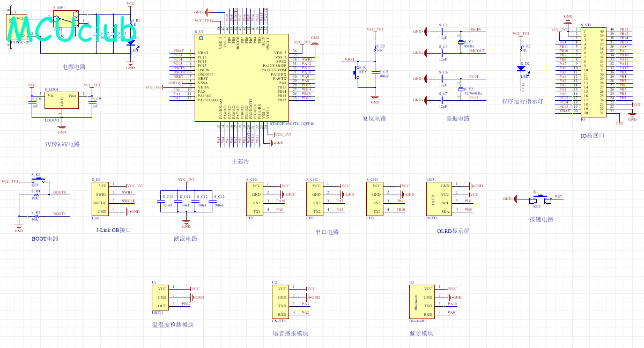
Task: Select the S_C10 100nF filter capacitor
Action: [160, 202]
